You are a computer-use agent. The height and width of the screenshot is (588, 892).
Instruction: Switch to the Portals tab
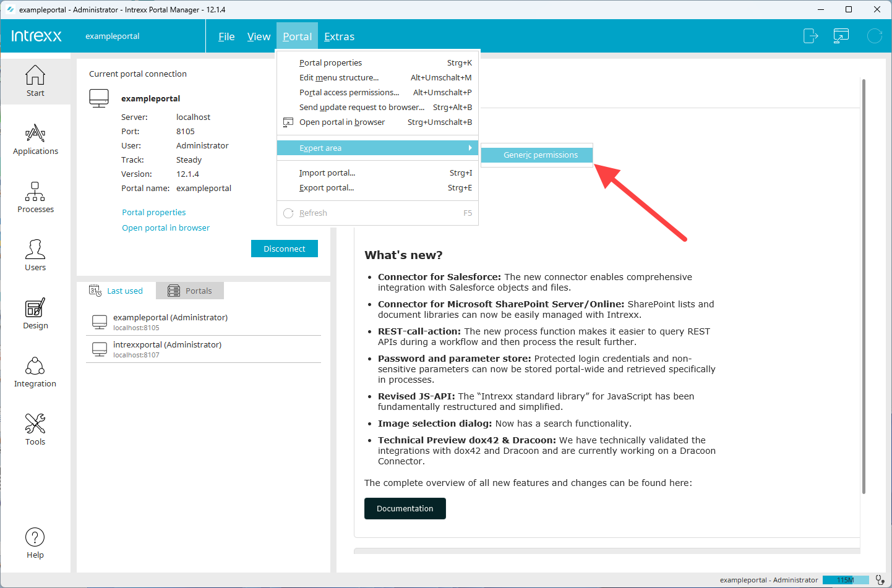tap(191, 291)
